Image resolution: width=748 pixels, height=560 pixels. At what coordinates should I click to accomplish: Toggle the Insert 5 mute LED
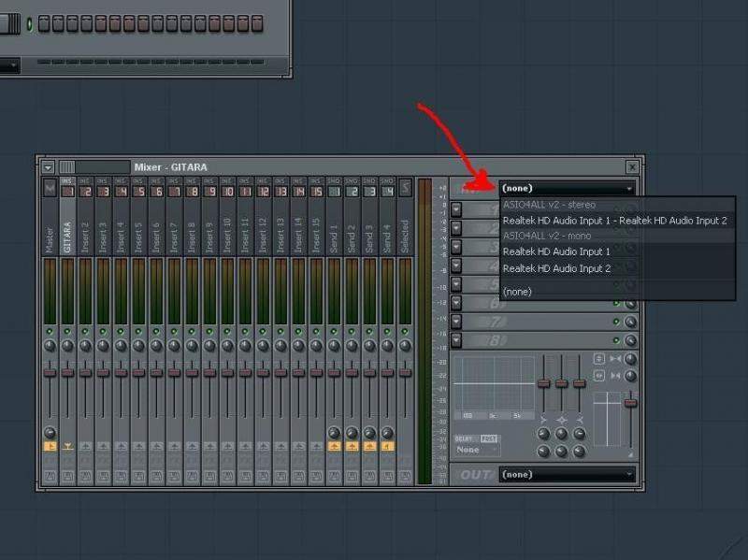138,331
